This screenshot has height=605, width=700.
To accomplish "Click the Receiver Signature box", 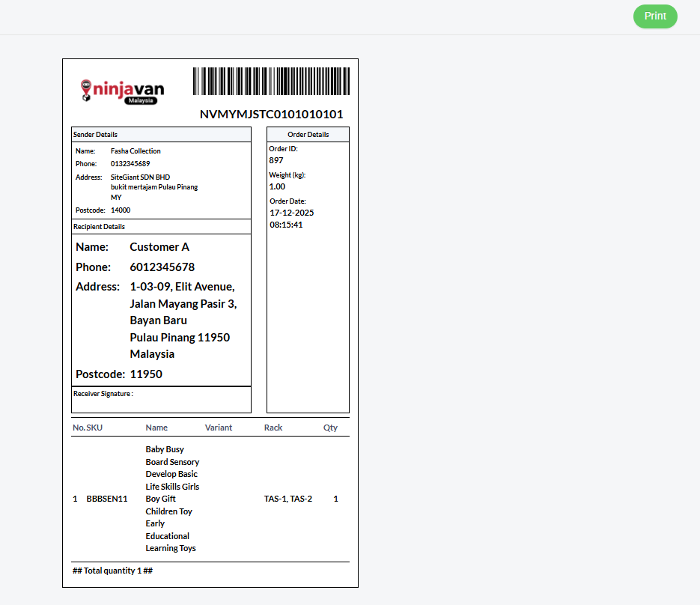I will [x=161, y=400].
